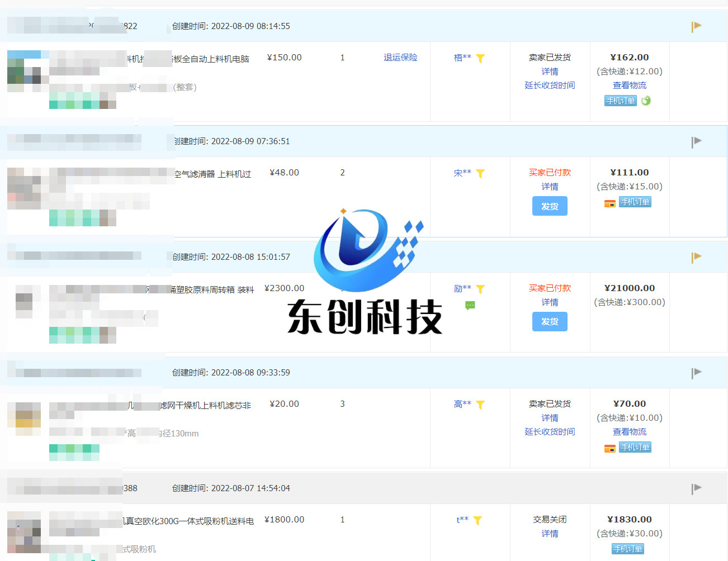This screenshot has width=728, height=561.
Task: Click the 手机订单 badge on the ¥1830.00 order
Action: click(628, 549)
